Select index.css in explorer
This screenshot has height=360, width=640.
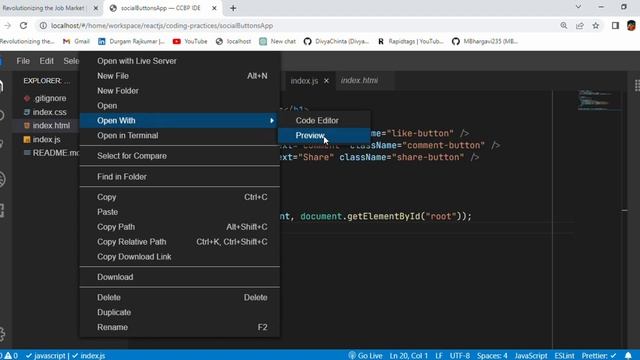(46, 112)
